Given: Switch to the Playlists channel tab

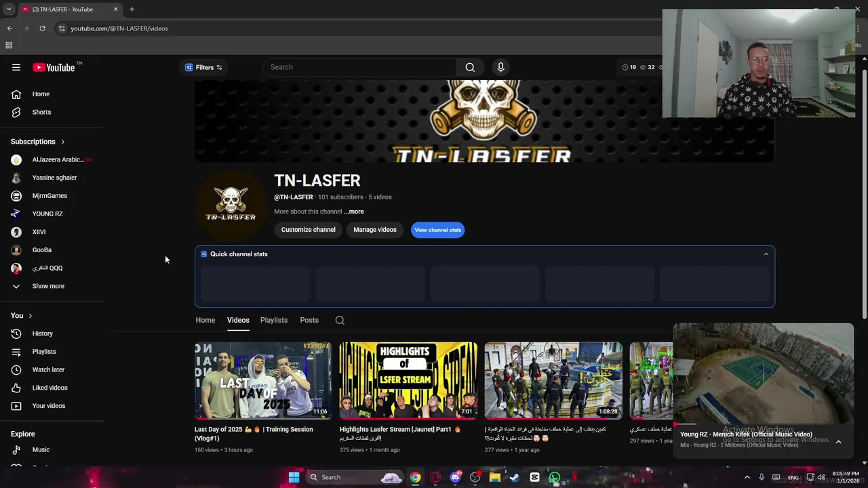Looking at the screenshot, I should (274, 320).
